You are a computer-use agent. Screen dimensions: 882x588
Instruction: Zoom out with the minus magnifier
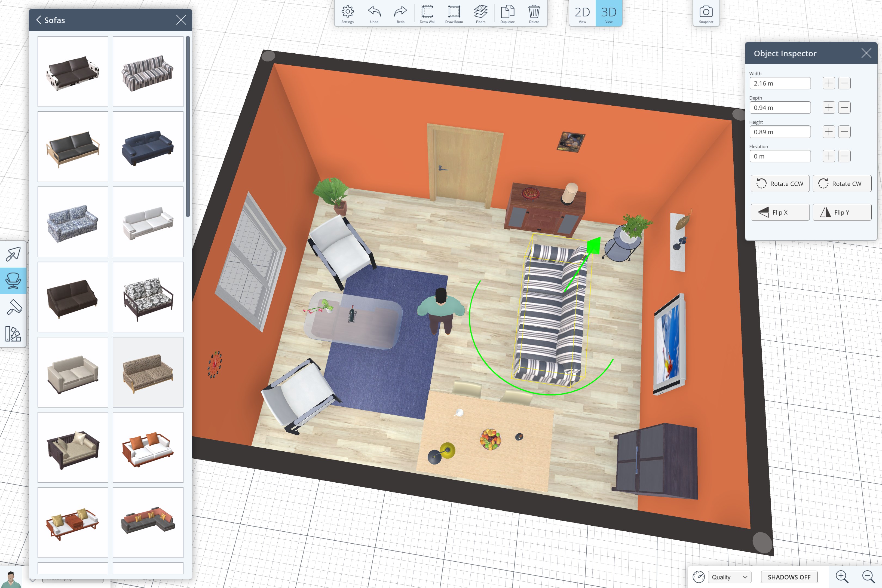point(868,577)
